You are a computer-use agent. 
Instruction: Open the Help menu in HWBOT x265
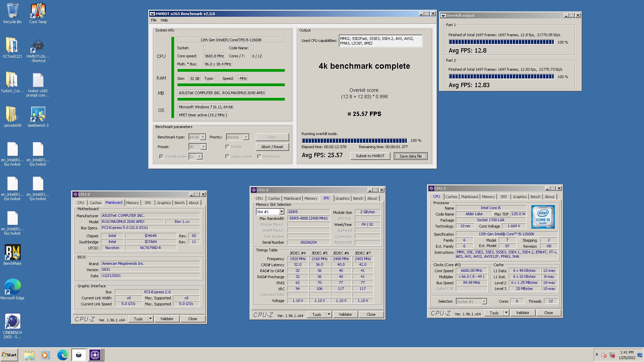(164, 20)
